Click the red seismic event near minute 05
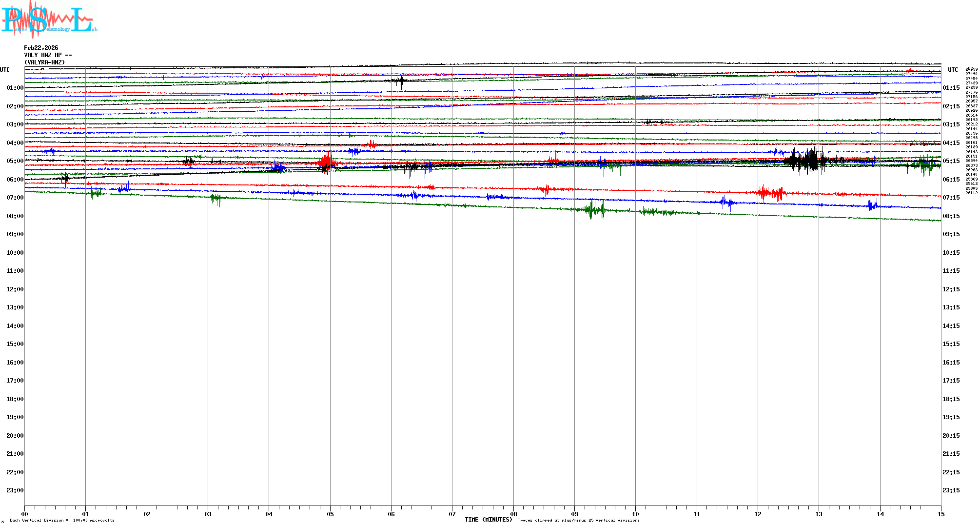 tap(327, 161)
